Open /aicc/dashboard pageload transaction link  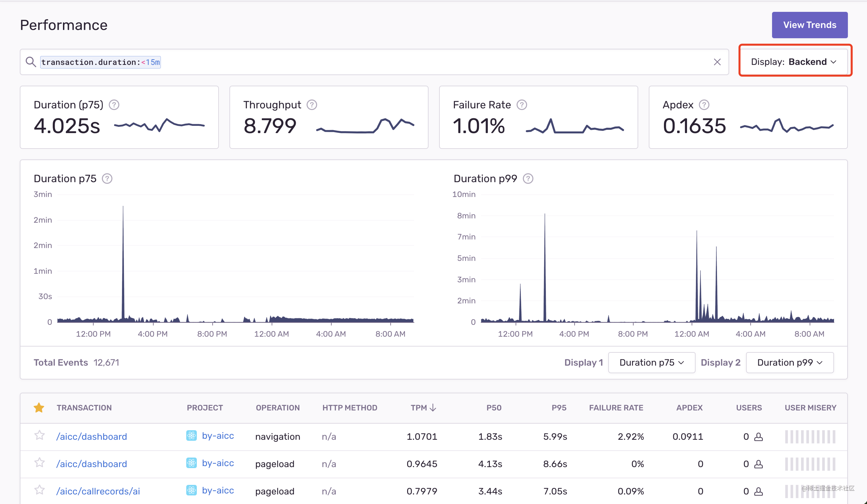(x=92, y=464)
